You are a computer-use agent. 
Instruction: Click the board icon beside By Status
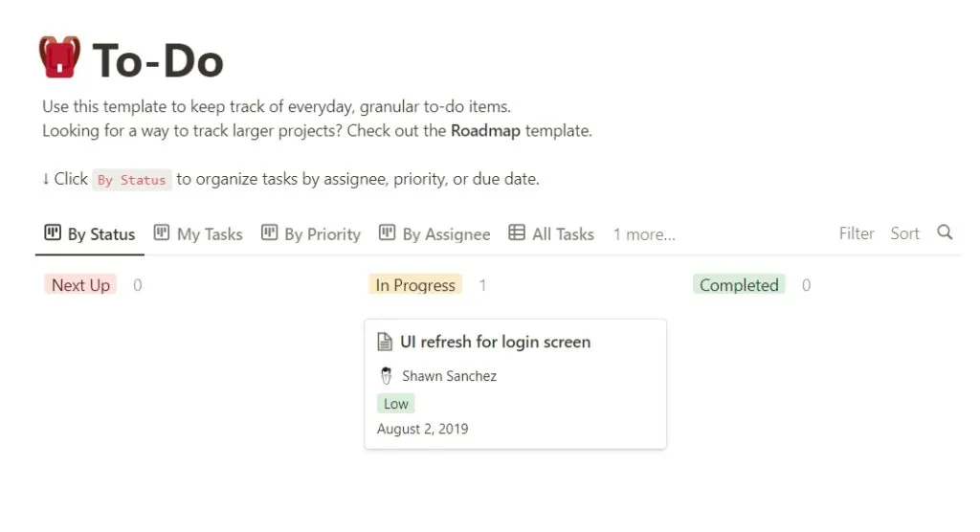[x=53, y=233]
